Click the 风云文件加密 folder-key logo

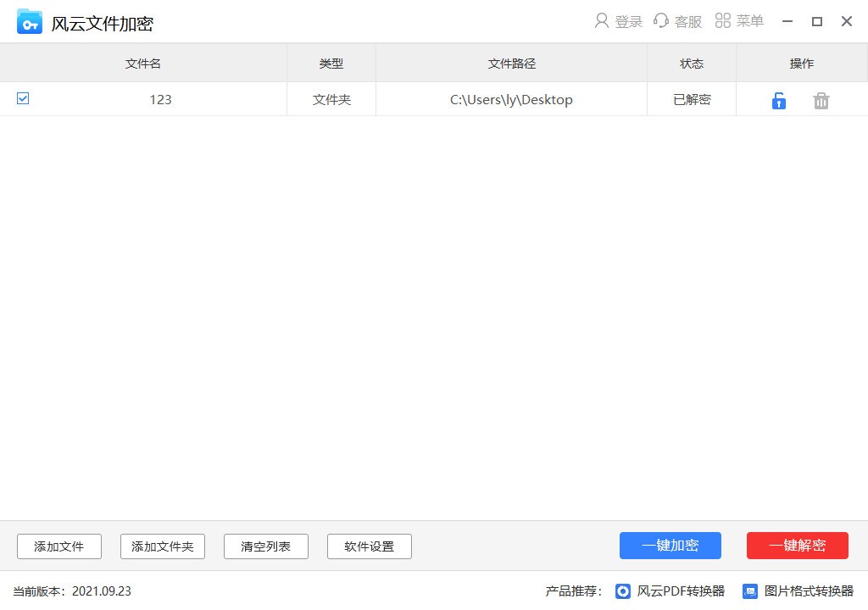point(30,22)
